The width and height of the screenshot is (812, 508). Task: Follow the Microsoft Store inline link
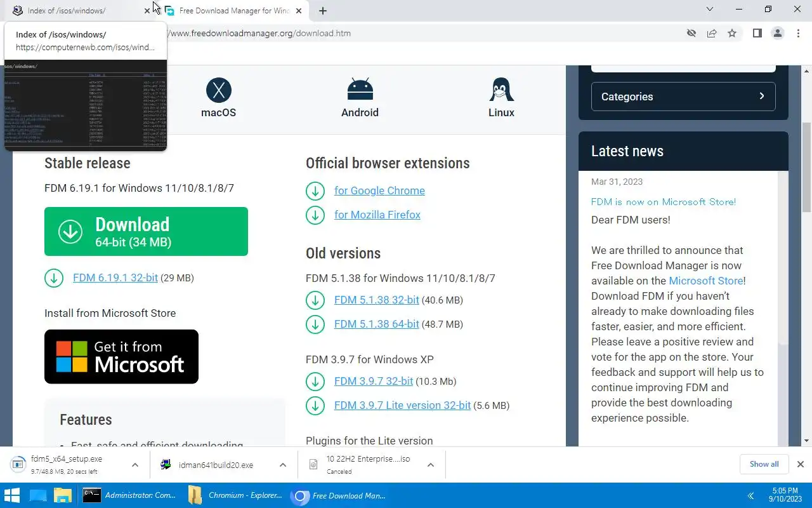pyautogui.click(x=706, y=281)
